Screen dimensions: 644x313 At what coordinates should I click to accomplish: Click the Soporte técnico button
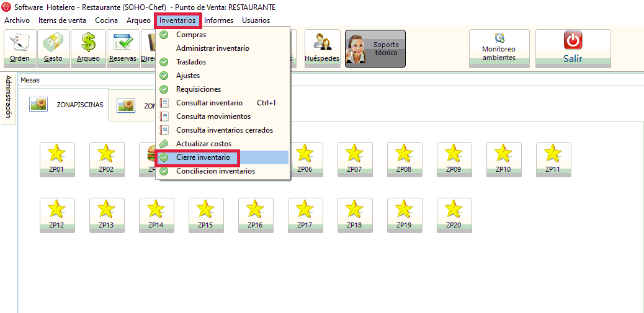point(375,49)
